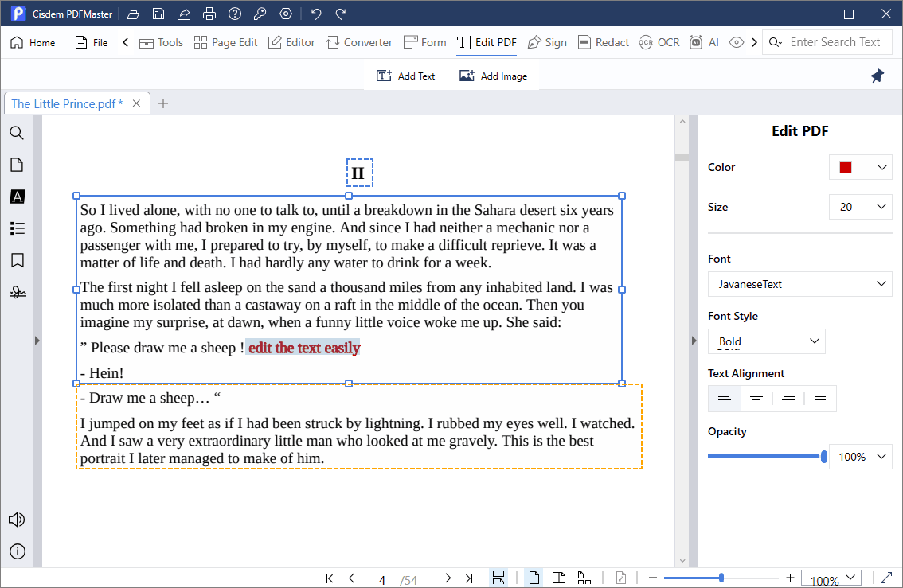Click the Add Image button
The image size is (903, 588).
click(494, 76)
